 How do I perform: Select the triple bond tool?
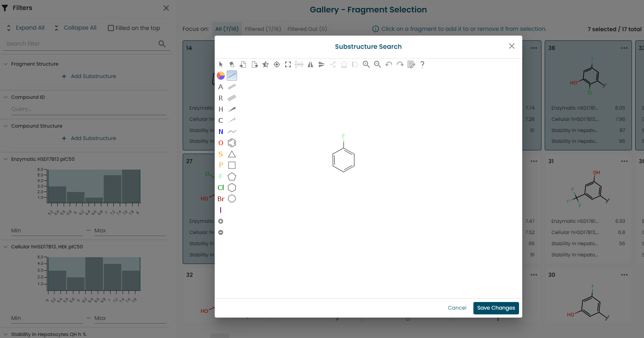[232, 98]
